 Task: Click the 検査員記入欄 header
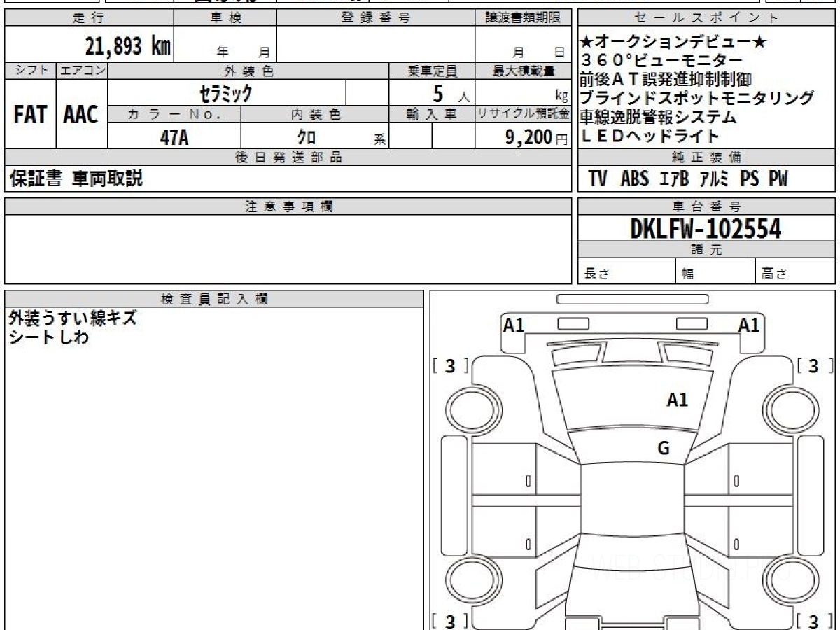coord(214,299)
